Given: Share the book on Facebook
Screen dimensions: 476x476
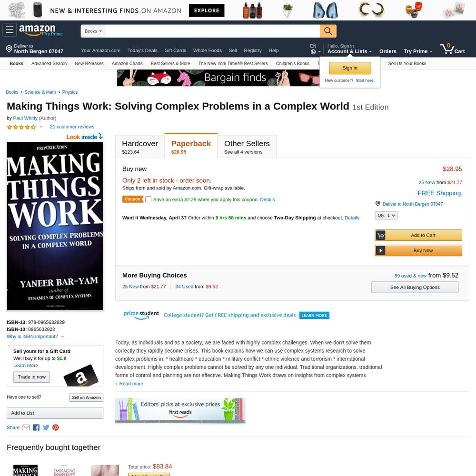Looking at the screenshot, I should pyautogui.click(x=36, y=427).
